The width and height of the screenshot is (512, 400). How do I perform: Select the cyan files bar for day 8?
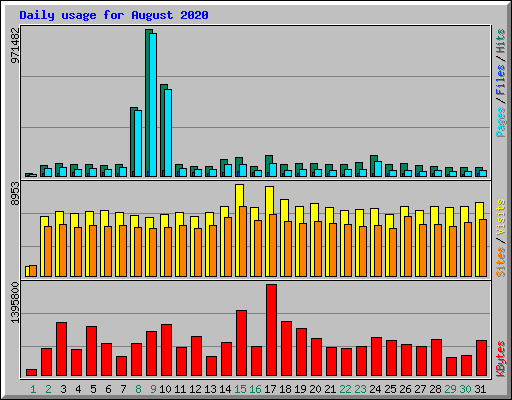pos(138,143)
